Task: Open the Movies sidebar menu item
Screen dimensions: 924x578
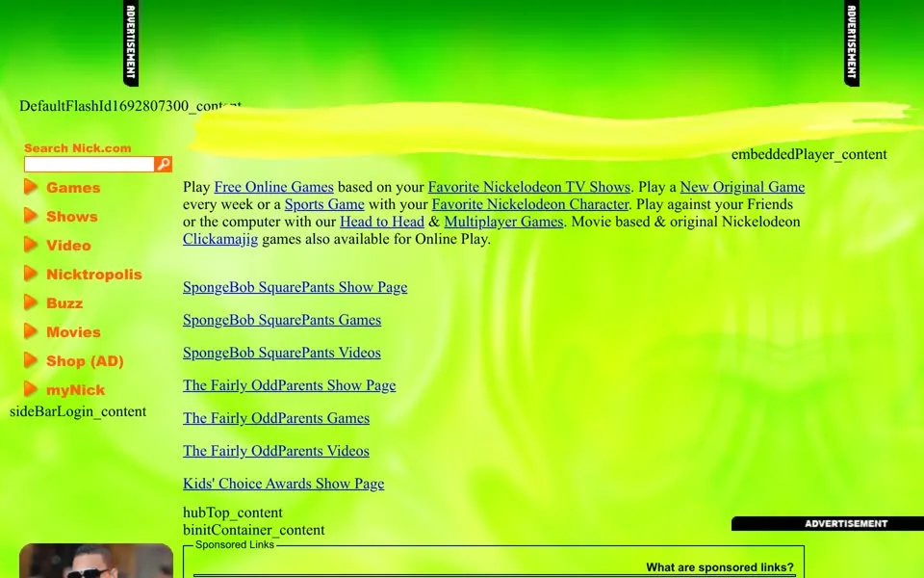Action: click(x=73, y=332)
